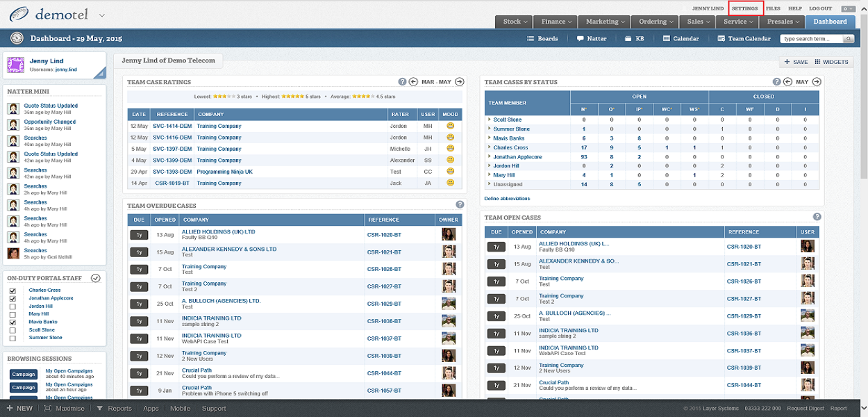Image resolution: width=868 pixels, height=417 pixels.
Task: Uncheck Charles Cross on-duty checkbox
Action: tap(12, 291)
